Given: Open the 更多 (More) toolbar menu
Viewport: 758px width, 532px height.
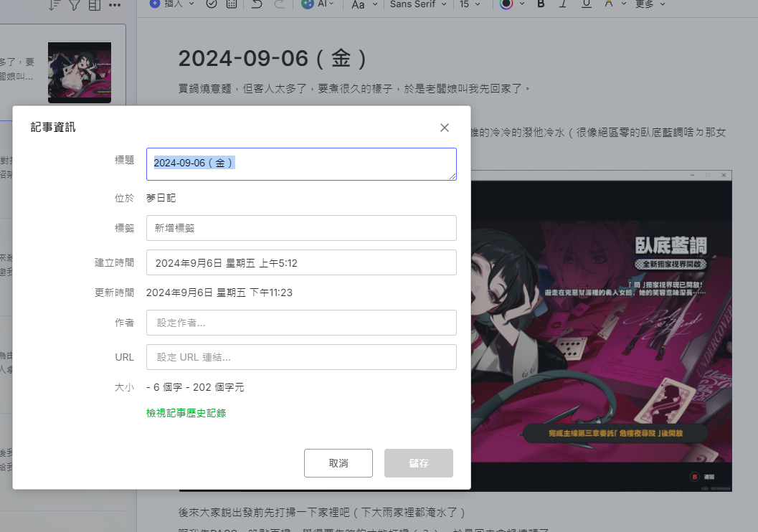Looking at the screenshot, I should [x=650, y=4].
